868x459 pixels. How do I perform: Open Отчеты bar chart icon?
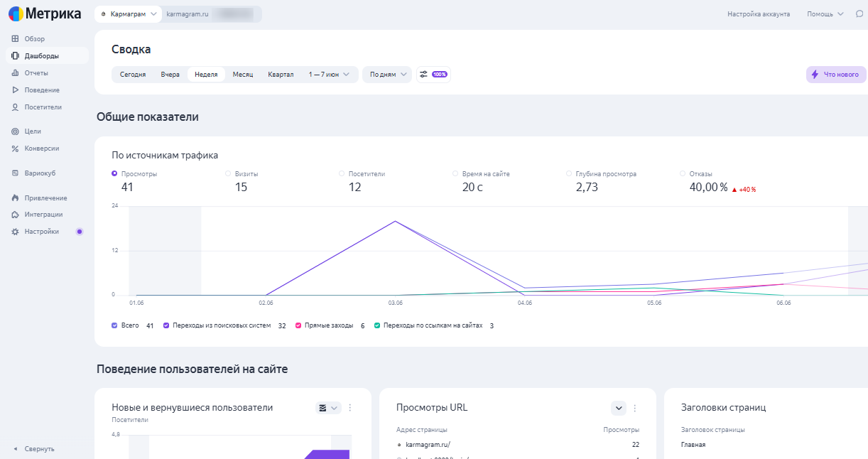[x=16, y=73]
